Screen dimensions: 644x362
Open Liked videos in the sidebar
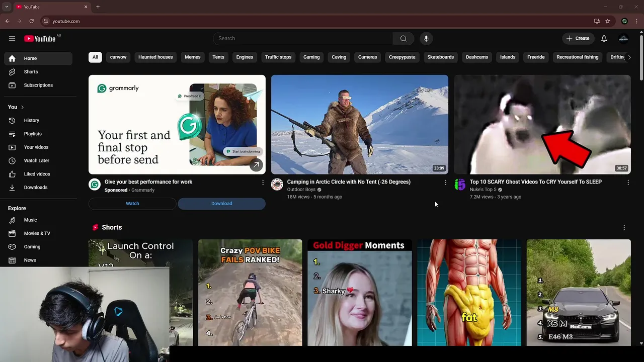[x=38, y=174]
